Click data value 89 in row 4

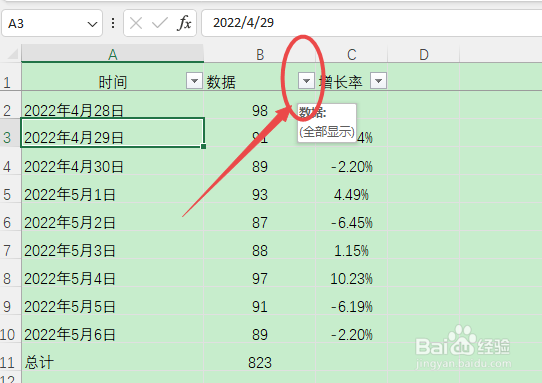tap(260, 167)
